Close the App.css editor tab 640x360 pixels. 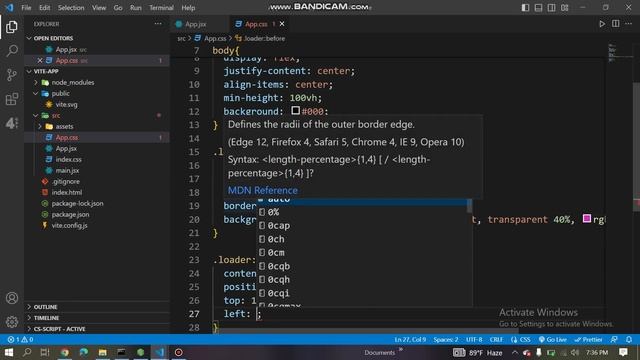point(282,24)
